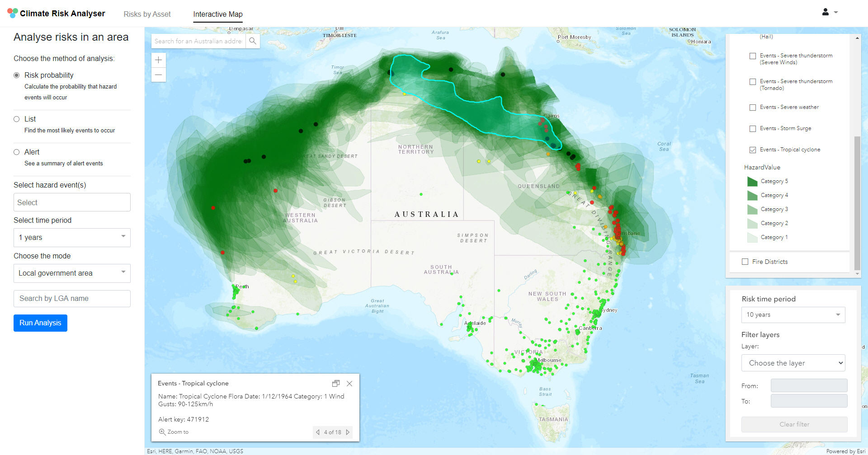Click the HazardValue legend heading
This screenshot has width=868, height=455.
tap(762, 167)
